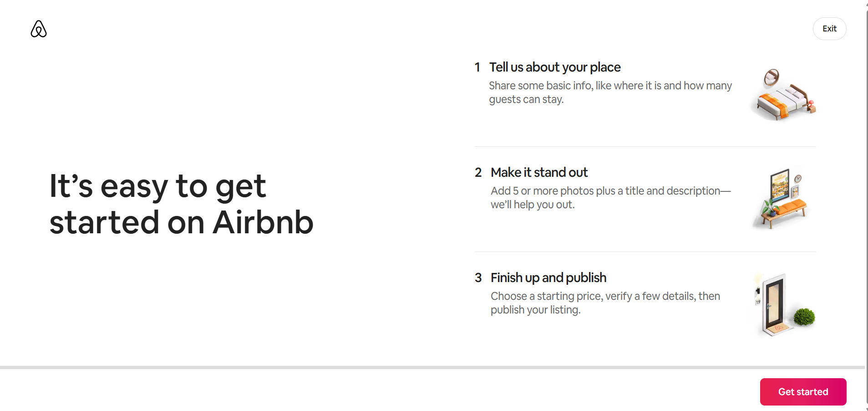Screen dimensions: 868x411
Task: Click the step number 2 label
Action: pos(478,173)
